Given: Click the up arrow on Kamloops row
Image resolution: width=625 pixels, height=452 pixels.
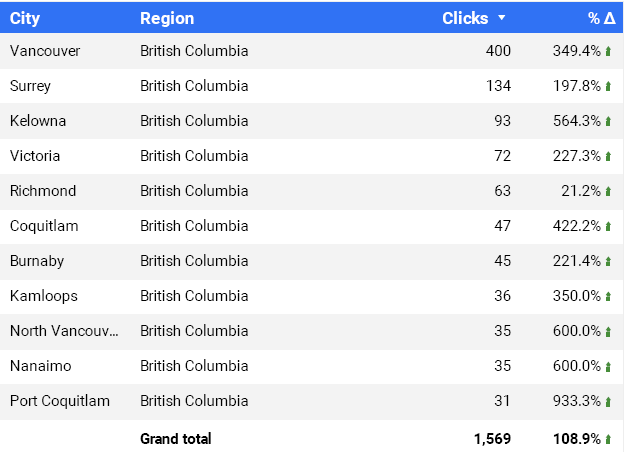Looking at the screenshot, I should [x=608, y=296].
